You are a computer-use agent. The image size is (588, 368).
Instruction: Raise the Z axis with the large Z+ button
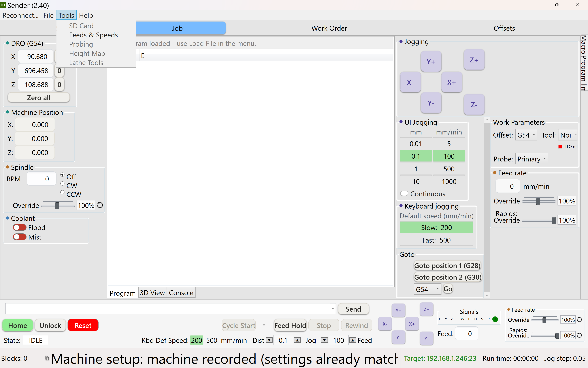[474, 60]
